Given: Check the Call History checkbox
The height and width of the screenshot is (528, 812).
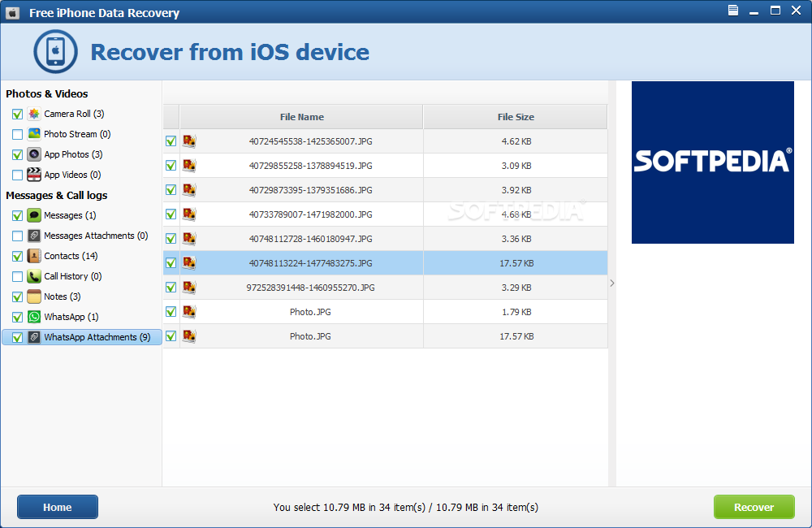Looking at the screenshot, I should point(17,277).
